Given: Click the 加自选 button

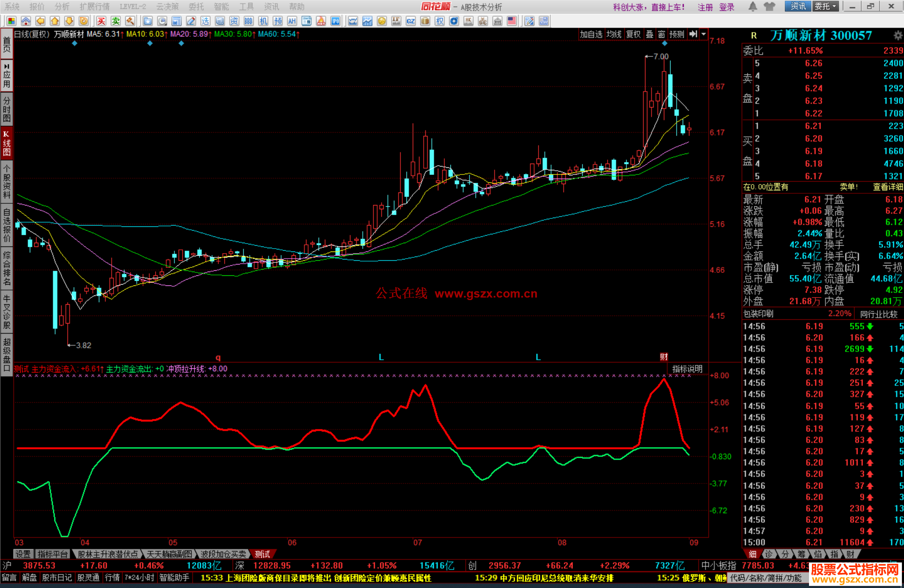Looking at the screenshot, I should (x=591, y=34).
